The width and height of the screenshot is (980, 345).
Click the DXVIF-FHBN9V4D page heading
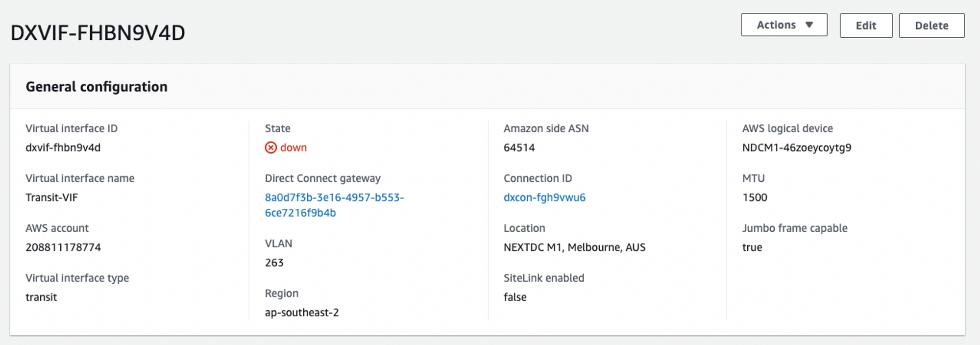coord(98,33)
